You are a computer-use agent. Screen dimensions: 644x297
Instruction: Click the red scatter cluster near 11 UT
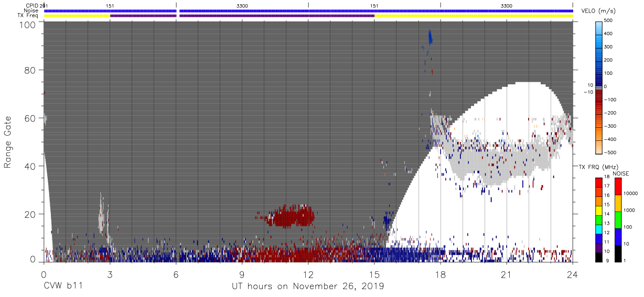coord(290,216)
